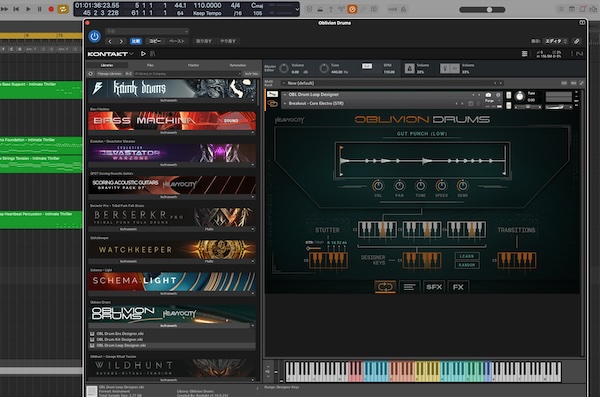Open the Devastator Warzone library banner

point(172,153)
